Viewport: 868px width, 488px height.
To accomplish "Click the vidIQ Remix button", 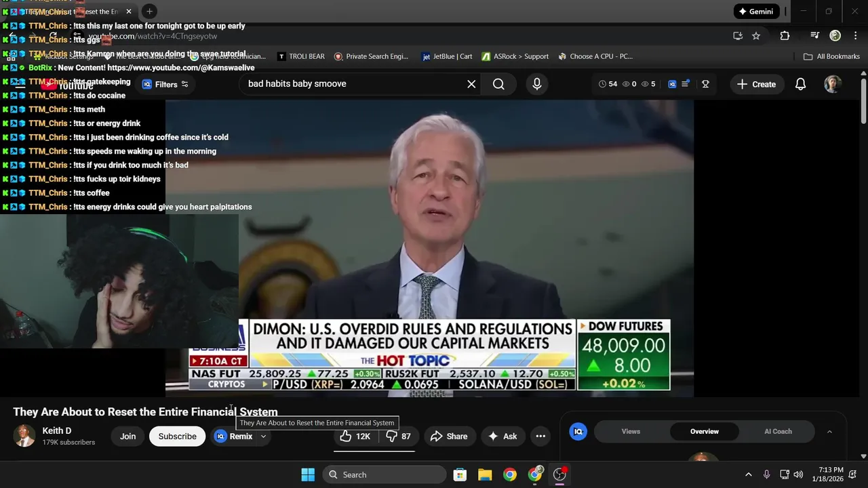I will pyautogui.click(x=234, y=436).
